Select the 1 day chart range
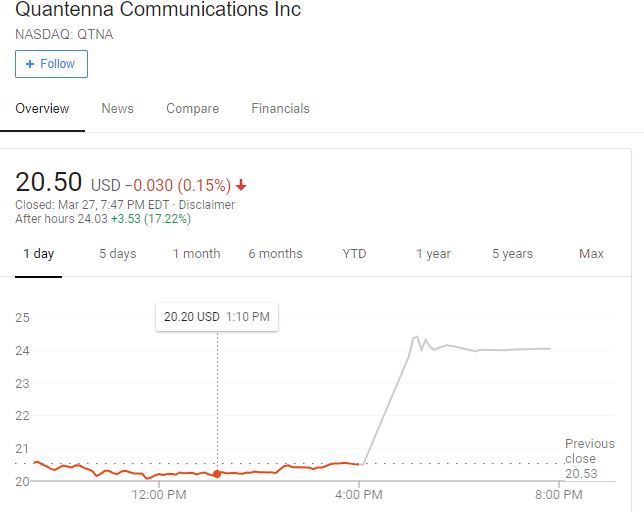This screenshot has width=644, height=512. [x=39, y=254]
